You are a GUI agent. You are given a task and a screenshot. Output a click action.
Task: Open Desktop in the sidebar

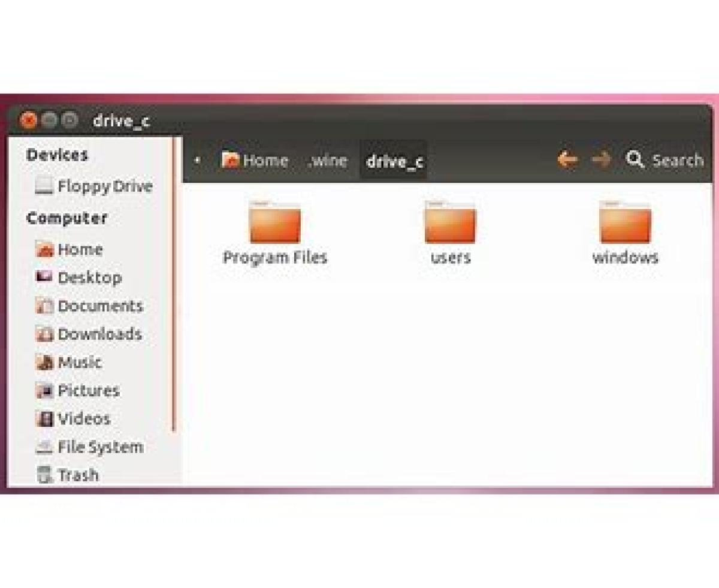coord(78,278)
